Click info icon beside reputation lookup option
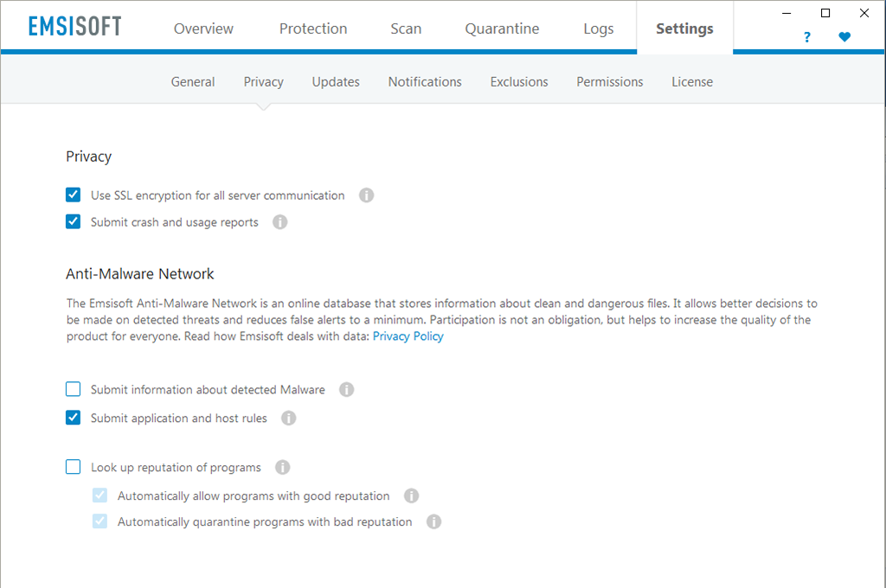Screen dimensions: 886x588 282,468
